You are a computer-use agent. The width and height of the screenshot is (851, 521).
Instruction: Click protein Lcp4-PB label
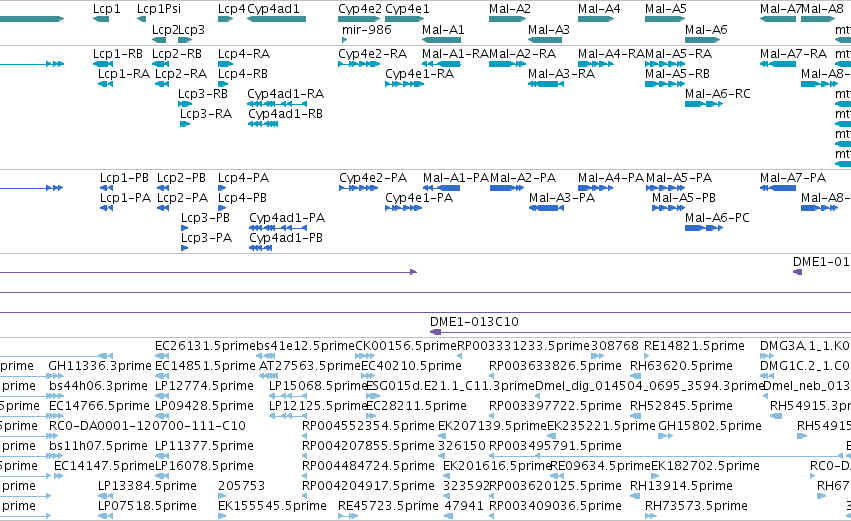tap(242, 198)
